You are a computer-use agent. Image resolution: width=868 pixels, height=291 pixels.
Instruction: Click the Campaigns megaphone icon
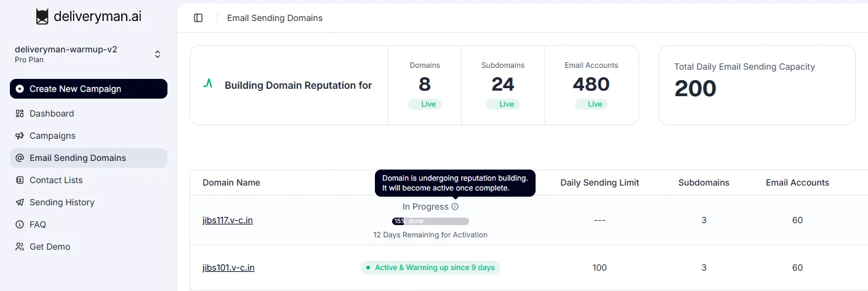(x=20, y=136)
